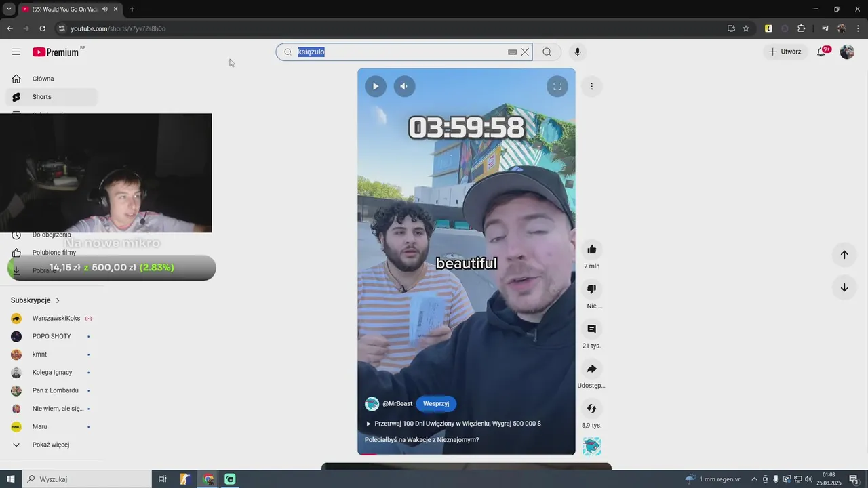Click the browser back button
Screen dimensions: 868x488
9,28
